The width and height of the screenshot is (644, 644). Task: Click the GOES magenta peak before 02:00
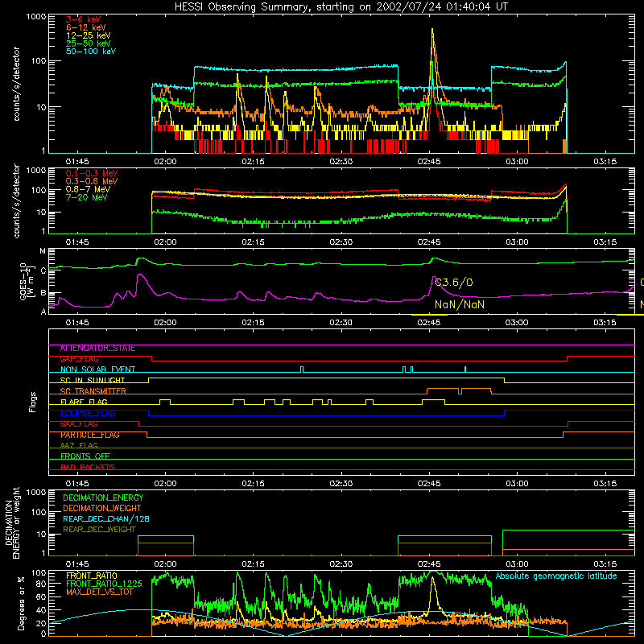click(140, 275)
